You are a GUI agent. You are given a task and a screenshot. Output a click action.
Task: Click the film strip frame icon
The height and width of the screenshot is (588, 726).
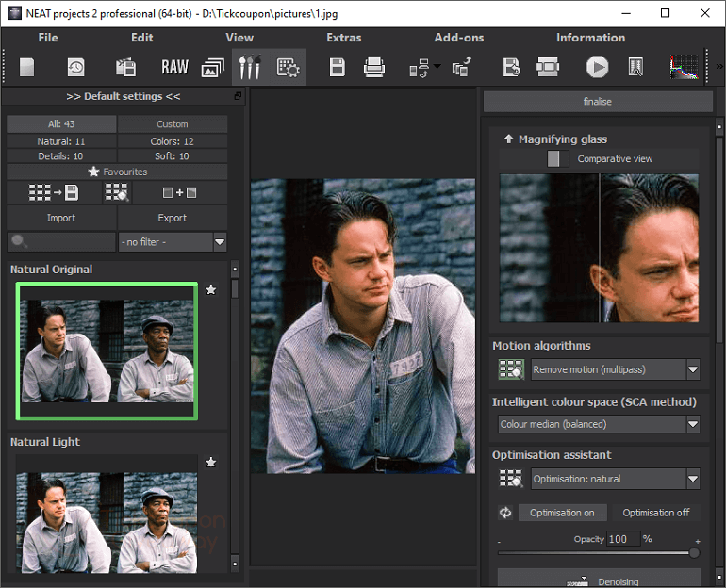pyautogui.click(x=548, y=67)
